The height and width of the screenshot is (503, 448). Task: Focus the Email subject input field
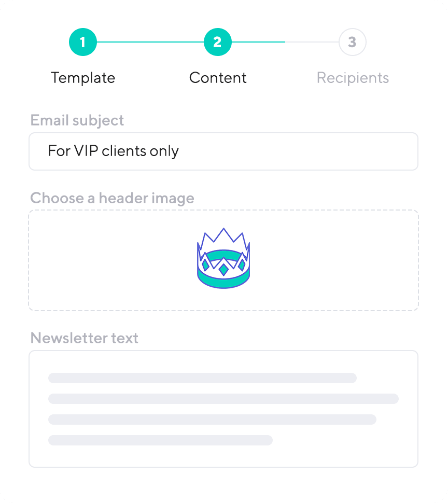(223, 151)
